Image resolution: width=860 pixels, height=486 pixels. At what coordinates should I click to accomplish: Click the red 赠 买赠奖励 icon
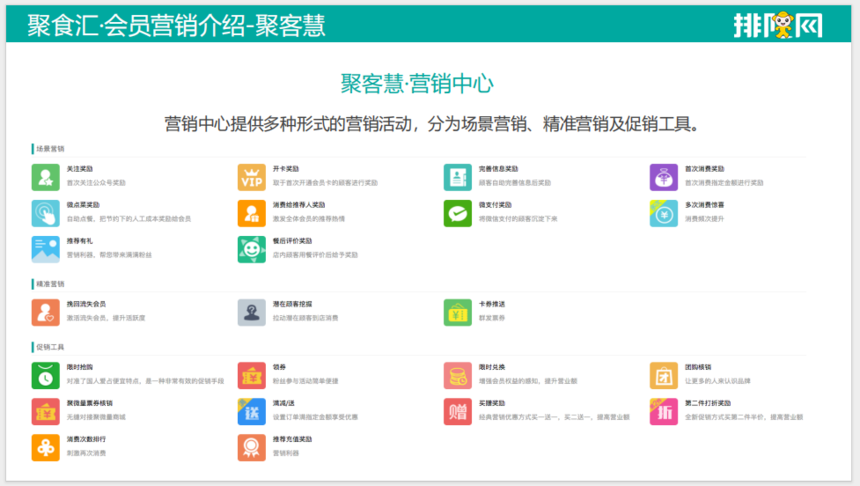[457, 412]
